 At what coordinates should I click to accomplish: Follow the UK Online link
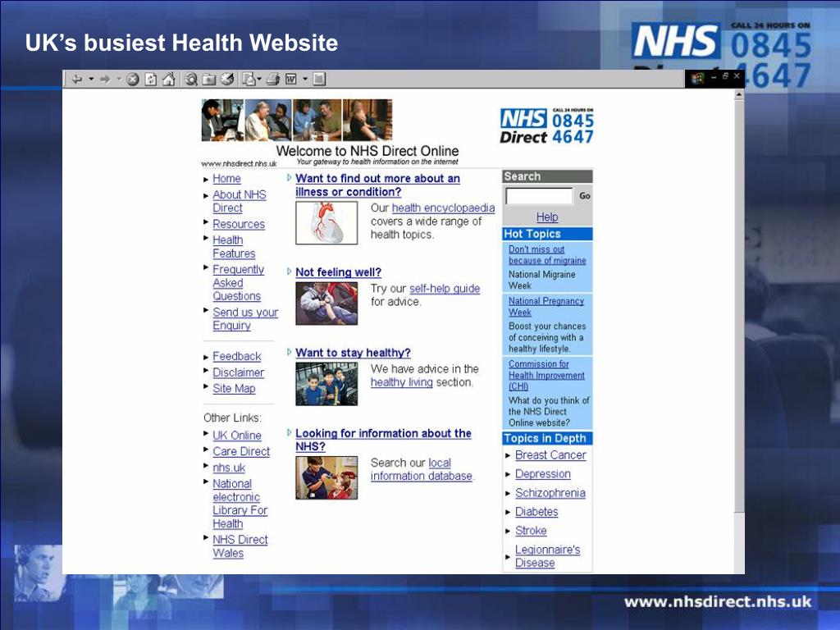[x=237, y=436]
